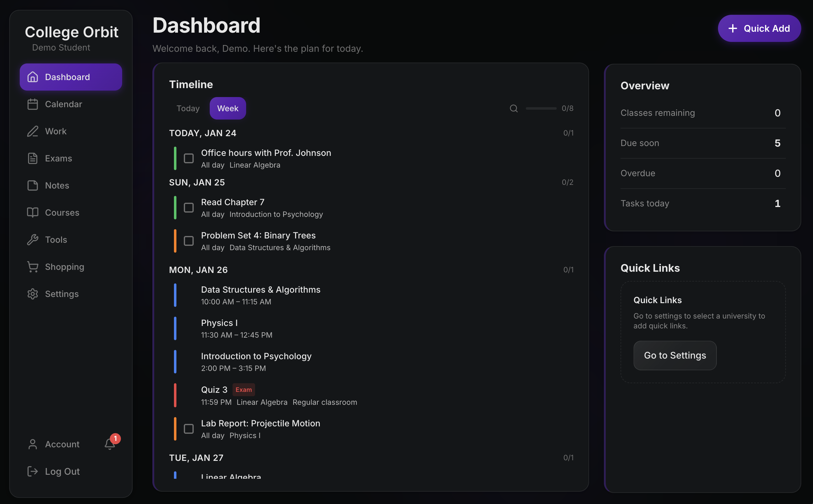The image size is (813, 504).
Task: Click the Quick Add button
Action: pos(759,28)
